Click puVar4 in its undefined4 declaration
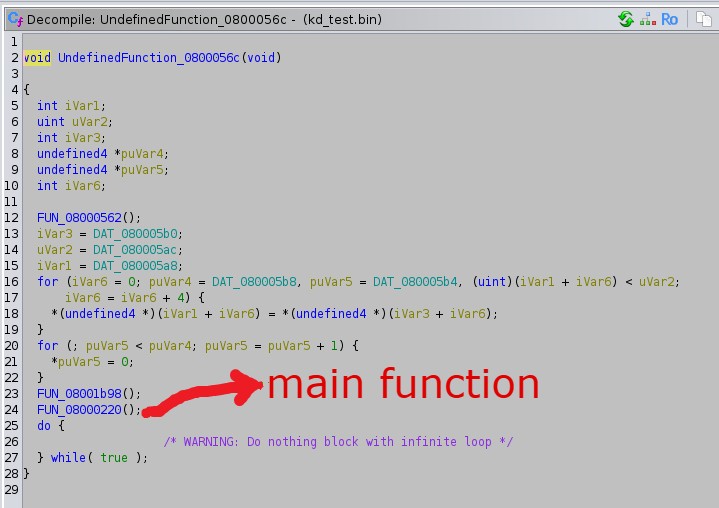The height and width of the screenshot is (508, 719). click(x=142, y=154)
